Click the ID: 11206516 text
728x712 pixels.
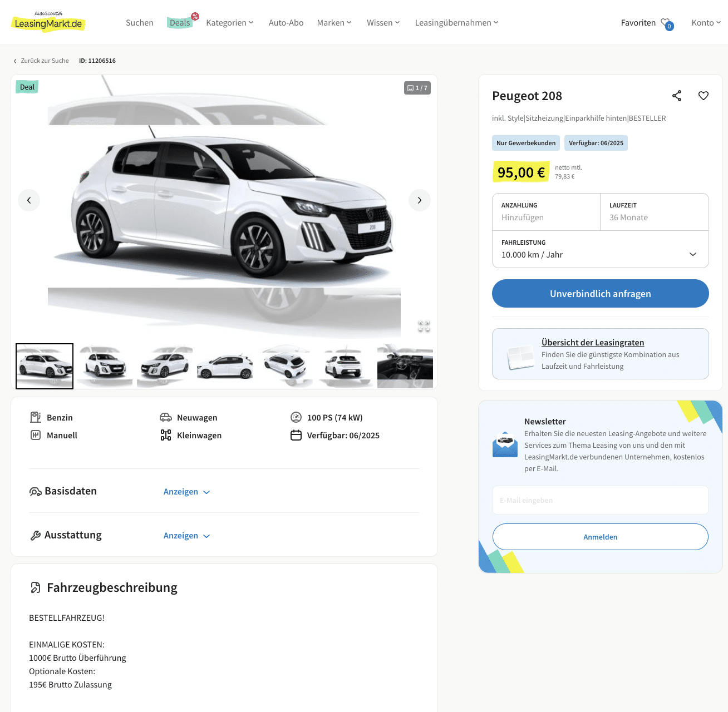pos(97,61)
